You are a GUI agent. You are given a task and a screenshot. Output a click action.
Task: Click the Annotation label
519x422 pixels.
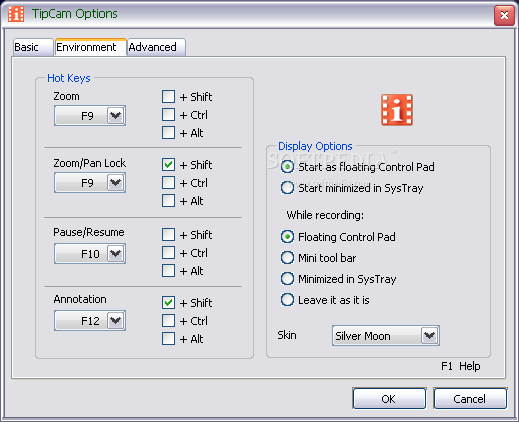80,299
